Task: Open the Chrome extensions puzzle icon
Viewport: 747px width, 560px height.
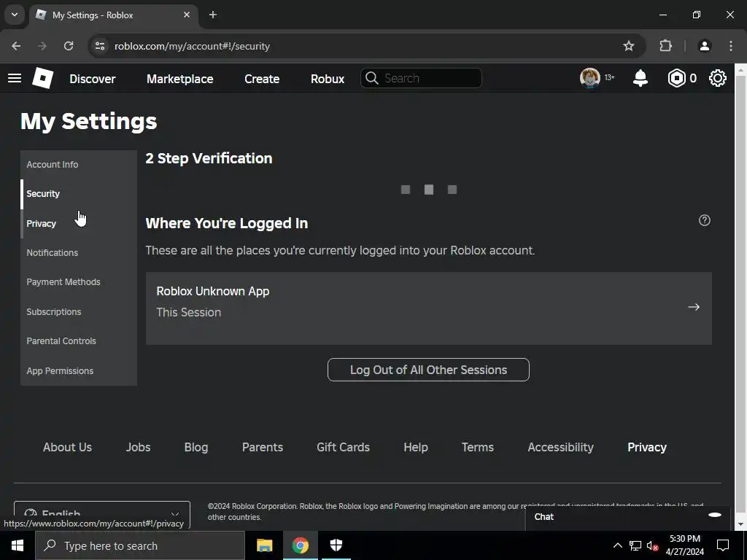Action: (x=665, y=46)
